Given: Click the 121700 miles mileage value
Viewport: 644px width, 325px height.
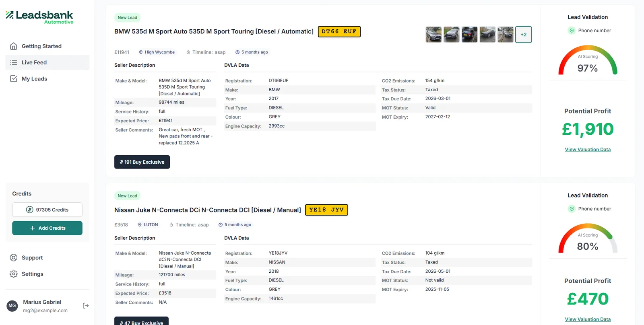Looking at the screenshot, I should pos(172,275).
